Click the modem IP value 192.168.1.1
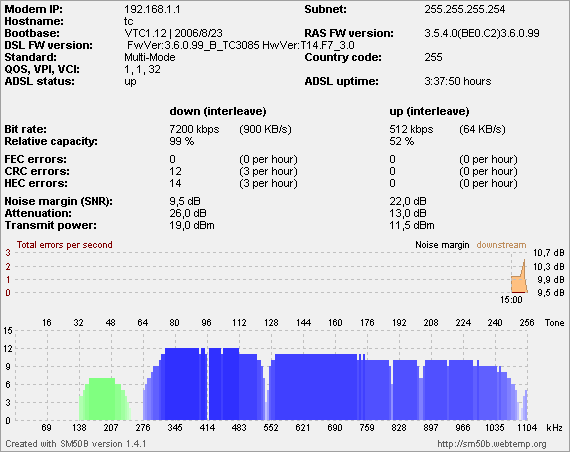 tap(152, 9)
